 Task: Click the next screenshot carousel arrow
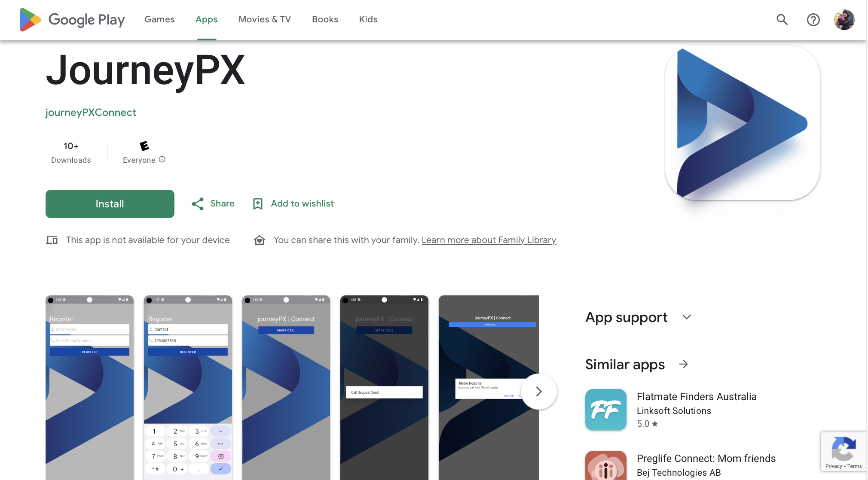(539, 391)
